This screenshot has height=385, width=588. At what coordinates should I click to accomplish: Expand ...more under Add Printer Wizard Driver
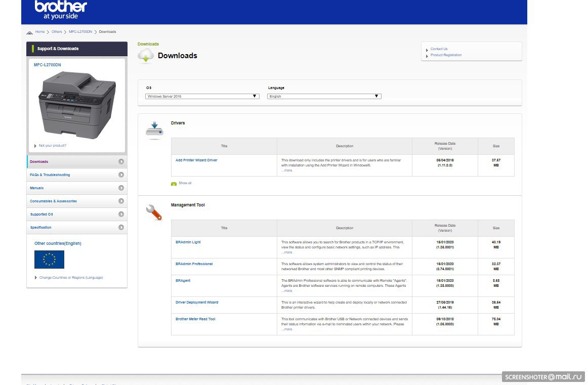286,170
